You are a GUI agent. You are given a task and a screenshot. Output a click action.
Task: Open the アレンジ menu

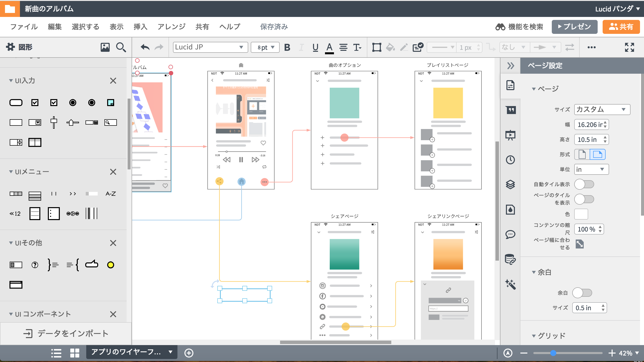(171, 26)
